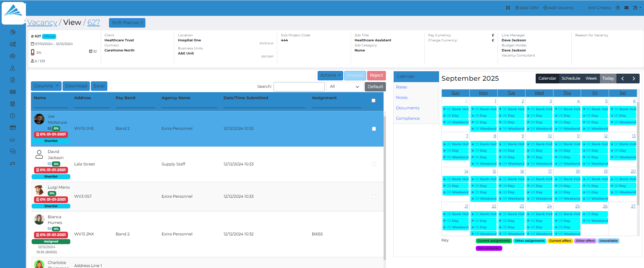The image size is (644, 268).
Task: Click the Reject button
Action: click(x=376, y=75)
